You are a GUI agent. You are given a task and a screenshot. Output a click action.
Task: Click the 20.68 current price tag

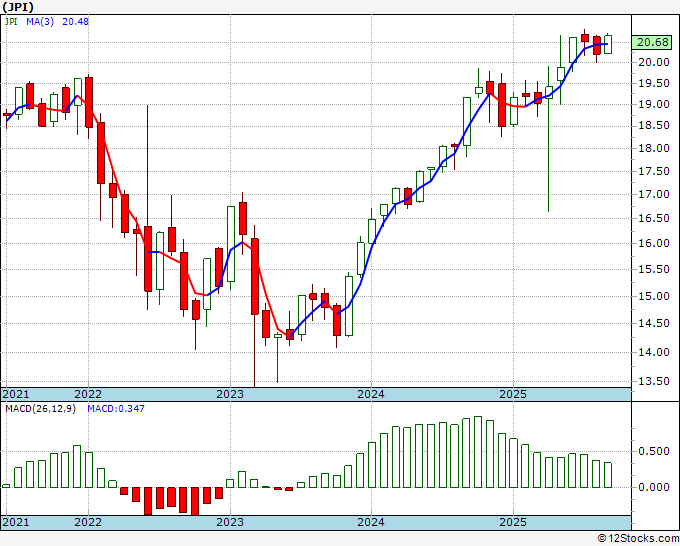pyautogui.click(x=653, y=42)
